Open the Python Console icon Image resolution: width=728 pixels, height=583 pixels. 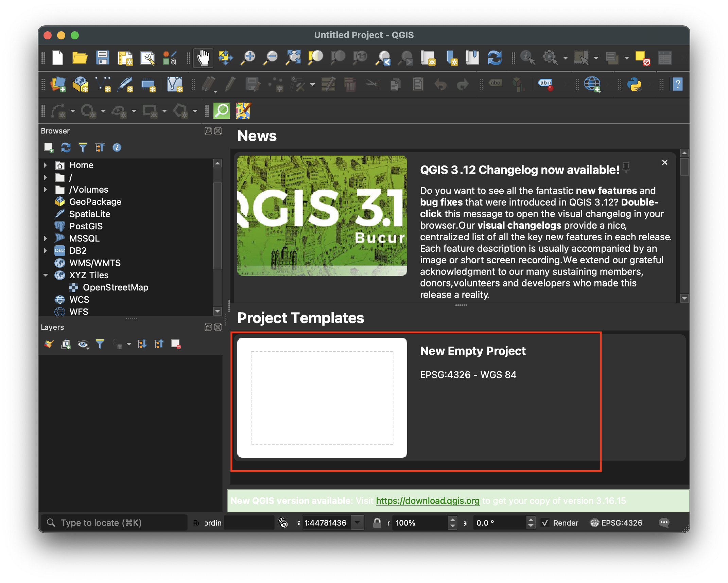634,84
